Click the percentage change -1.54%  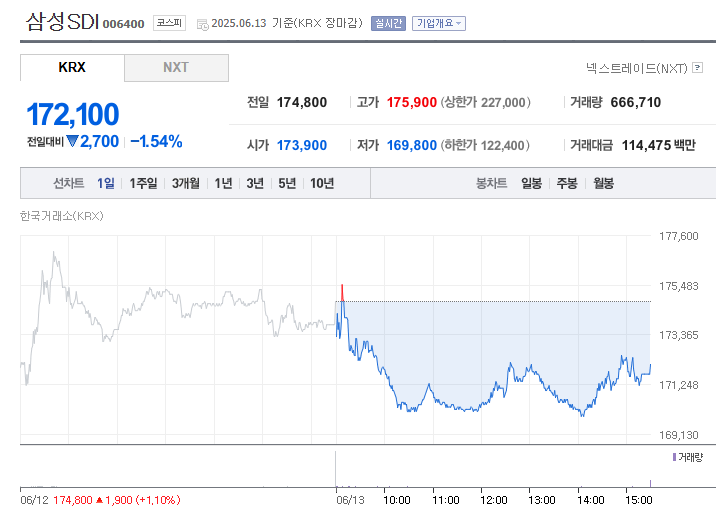click(x=156, y=142)
